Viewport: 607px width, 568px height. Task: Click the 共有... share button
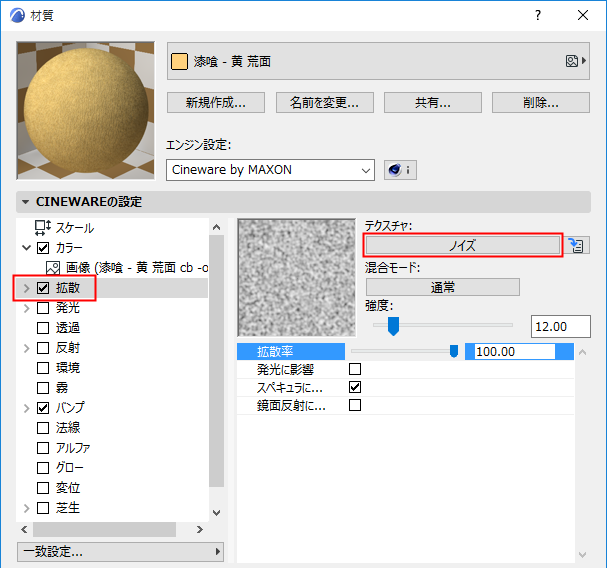tap(432, 103)
